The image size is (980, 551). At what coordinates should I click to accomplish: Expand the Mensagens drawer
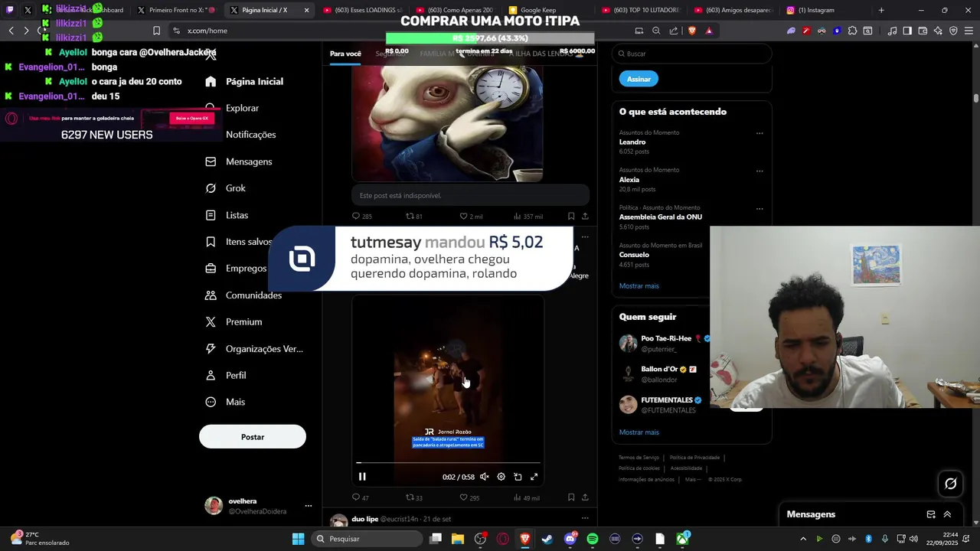[x=947, y=515]
